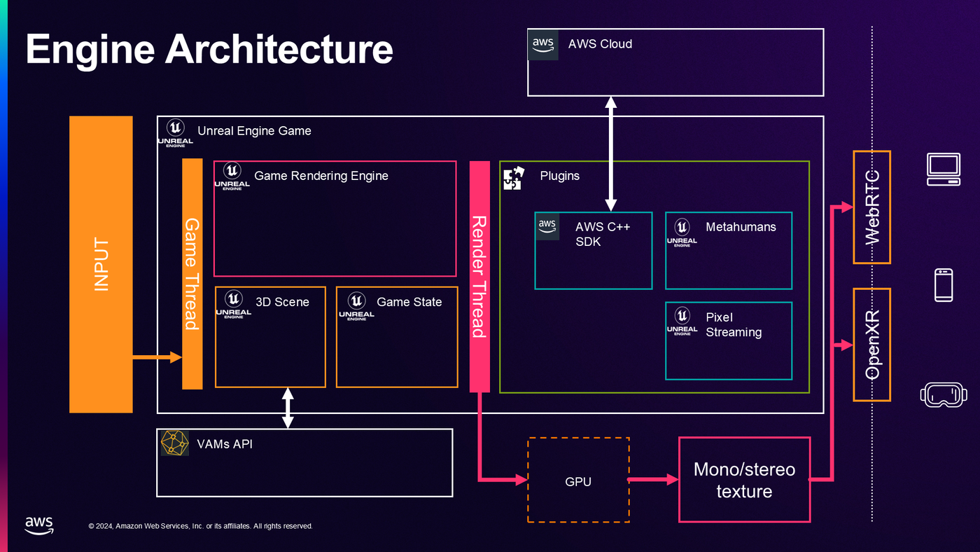The image size is (980, 552).
Task: Click the "VAMs API" label
Action: 225,443
